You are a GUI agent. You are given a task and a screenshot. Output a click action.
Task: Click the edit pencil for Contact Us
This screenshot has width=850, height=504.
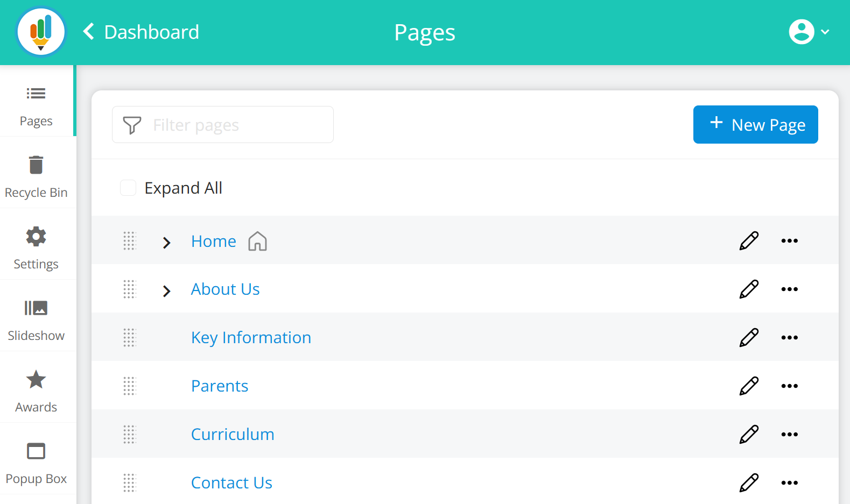(748, 483)
